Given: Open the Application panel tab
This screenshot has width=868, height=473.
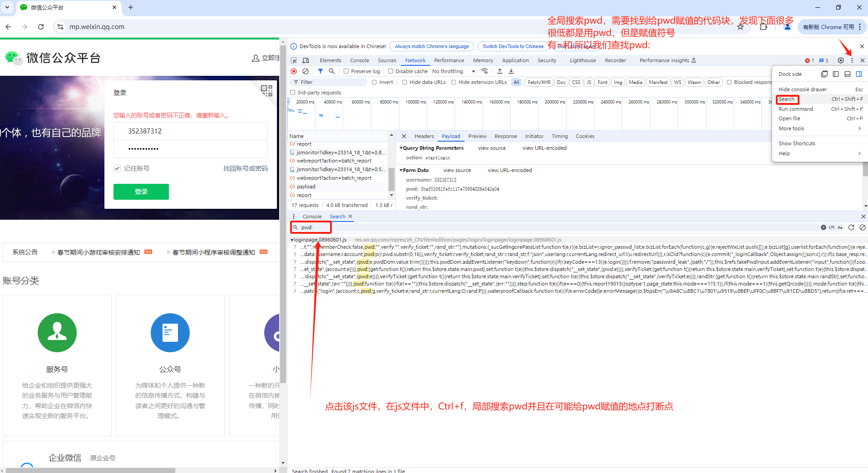Looking at the screenshot, I should pos(515,60).
